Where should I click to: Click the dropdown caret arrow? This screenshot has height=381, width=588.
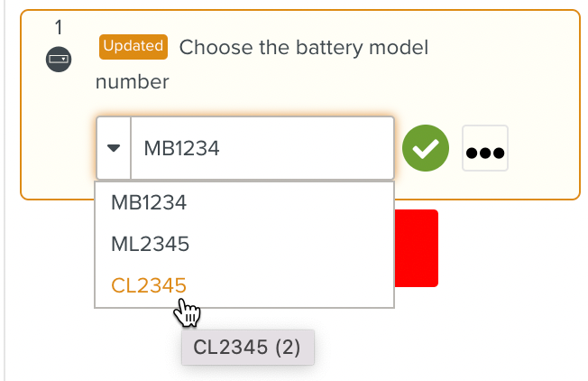point(114,148)
